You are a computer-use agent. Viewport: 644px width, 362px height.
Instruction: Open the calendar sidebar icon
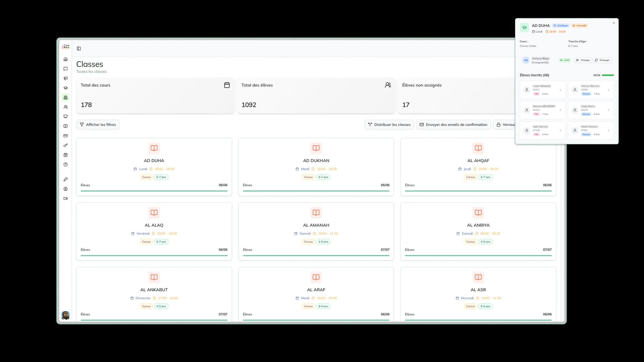pos(65,155)
